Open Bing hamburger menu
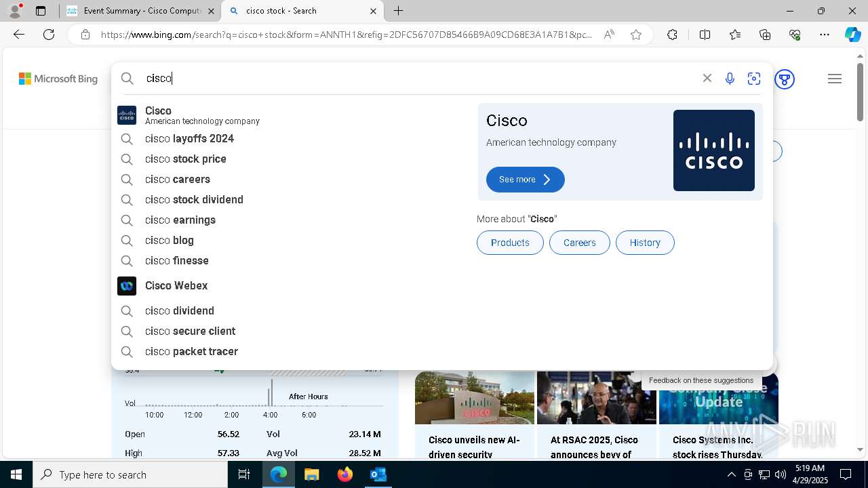This screenshot has width=868, height=488. point(835,79)
